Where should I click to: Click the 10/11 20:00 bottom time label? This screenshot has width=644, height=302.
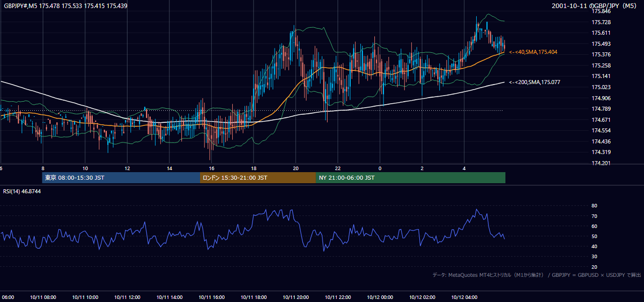(x=296, y=297)
